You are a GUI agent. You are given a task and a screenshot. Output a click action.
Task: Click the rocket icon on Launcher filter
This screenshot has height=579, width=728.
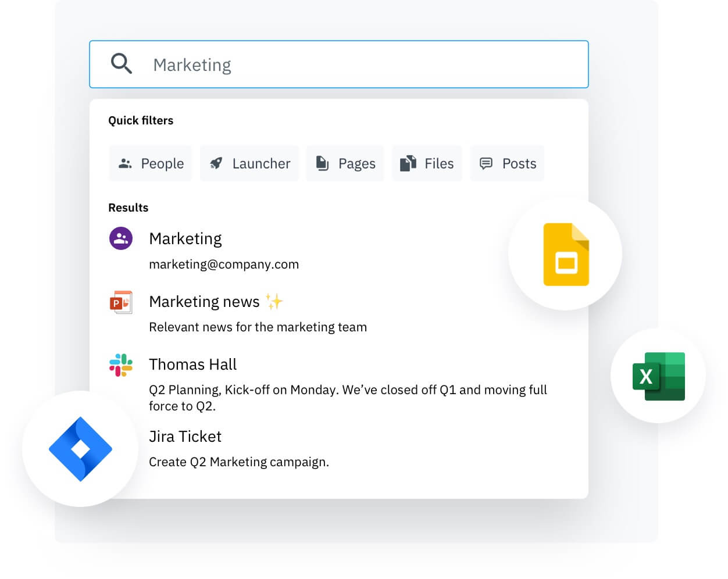pyautogui.click(x=216, y=163)
